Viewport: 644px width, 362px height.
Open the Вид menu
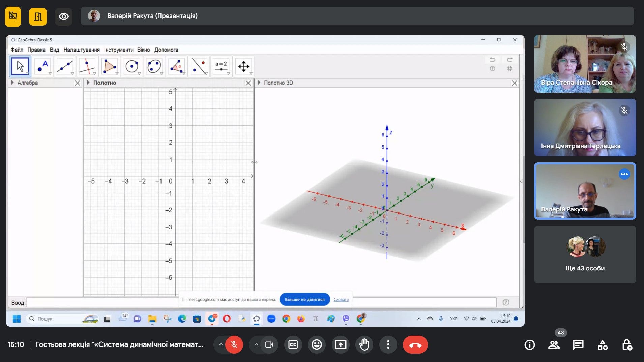point(54,50)
